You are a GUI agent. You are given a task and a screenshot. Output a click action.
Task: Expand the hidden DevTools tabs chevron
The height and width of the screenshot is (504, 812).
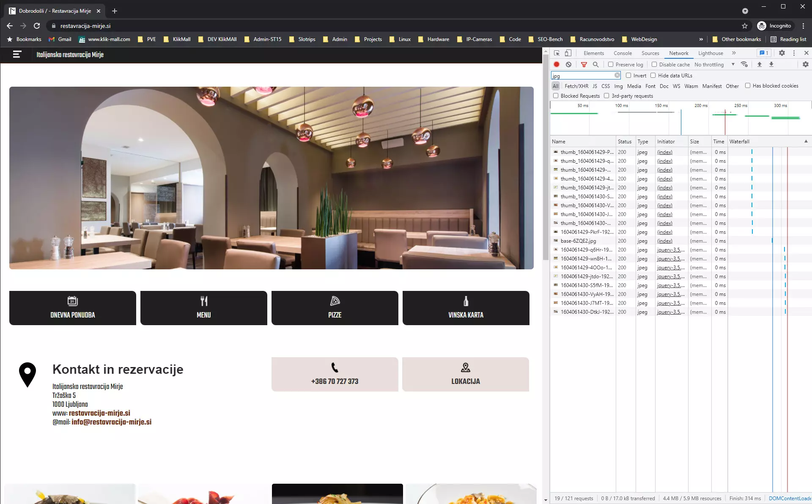[734, 53]
